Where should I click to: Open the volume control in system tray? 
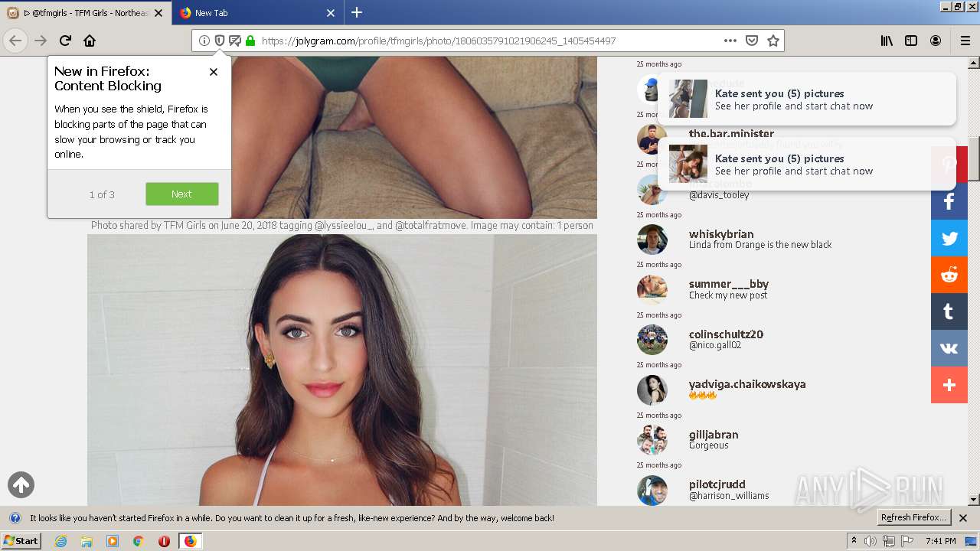point(871,541)
